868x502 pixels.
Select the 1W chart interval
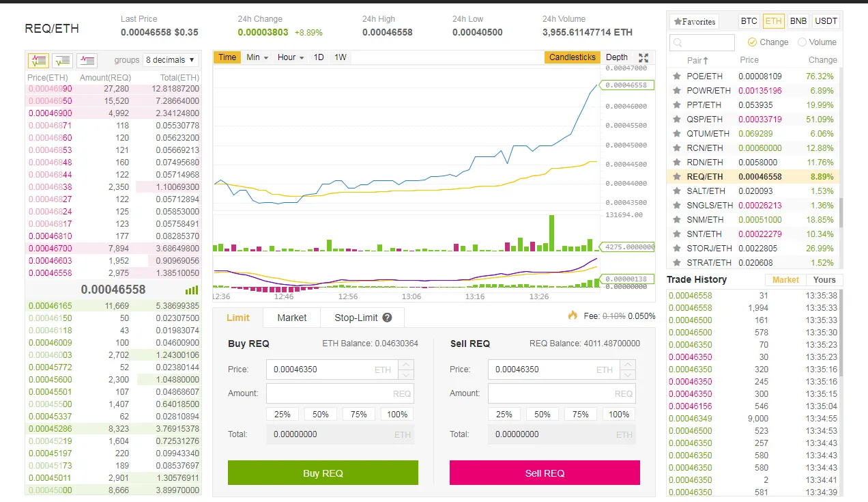340,57
